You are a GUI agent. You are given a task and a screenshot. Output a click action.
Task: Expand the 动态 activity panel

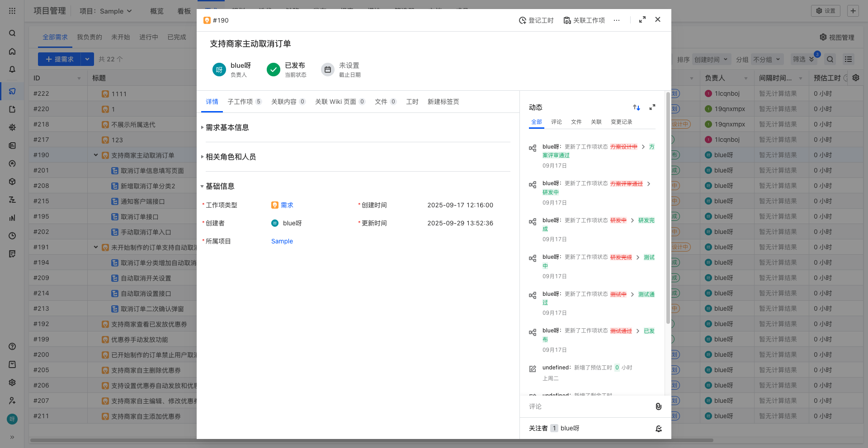[x=652, y=107]
